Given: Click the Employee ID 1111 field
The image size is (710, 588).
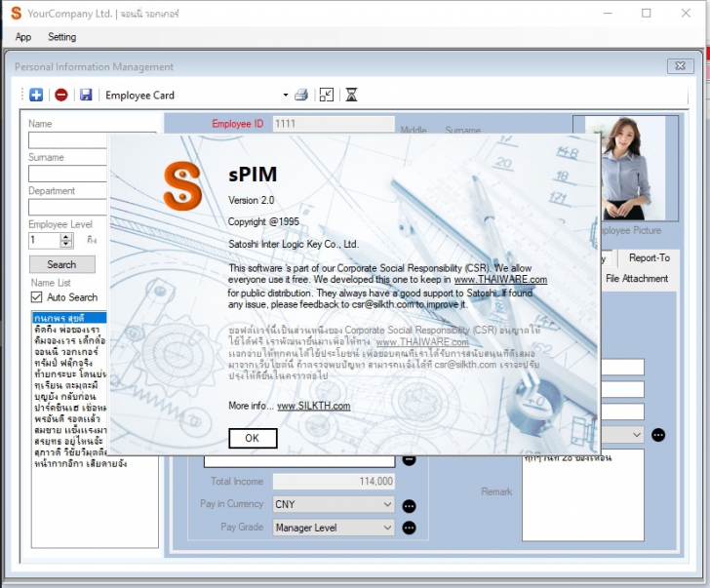Looking at the screenshot, I should pos(334,124).
